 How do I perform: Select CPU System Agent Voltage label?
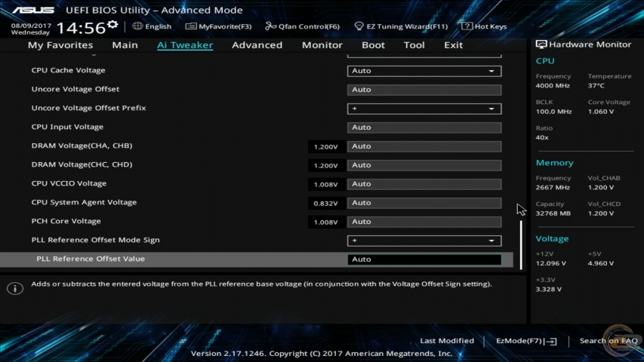(x=84, y=202)
